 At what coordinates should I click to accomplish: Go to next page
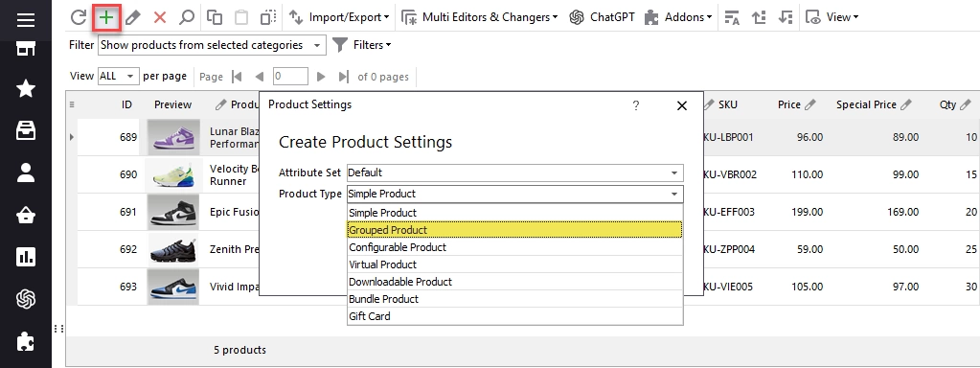point(321,77)
